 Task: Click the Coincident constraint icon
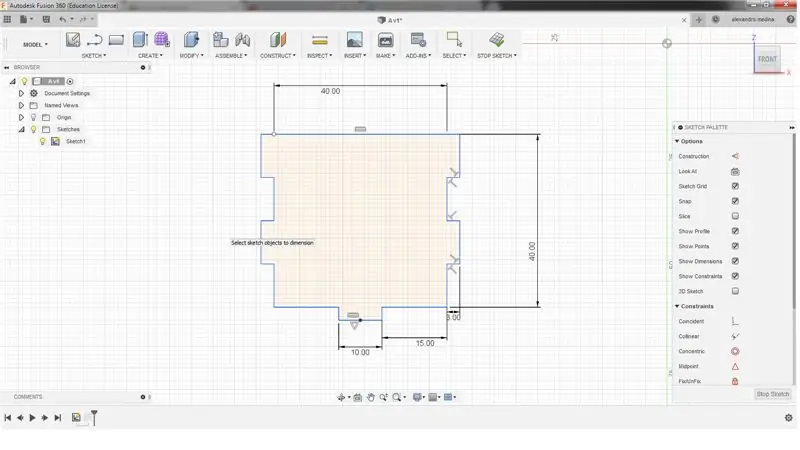pyautogui.click(x=735, y=321)
